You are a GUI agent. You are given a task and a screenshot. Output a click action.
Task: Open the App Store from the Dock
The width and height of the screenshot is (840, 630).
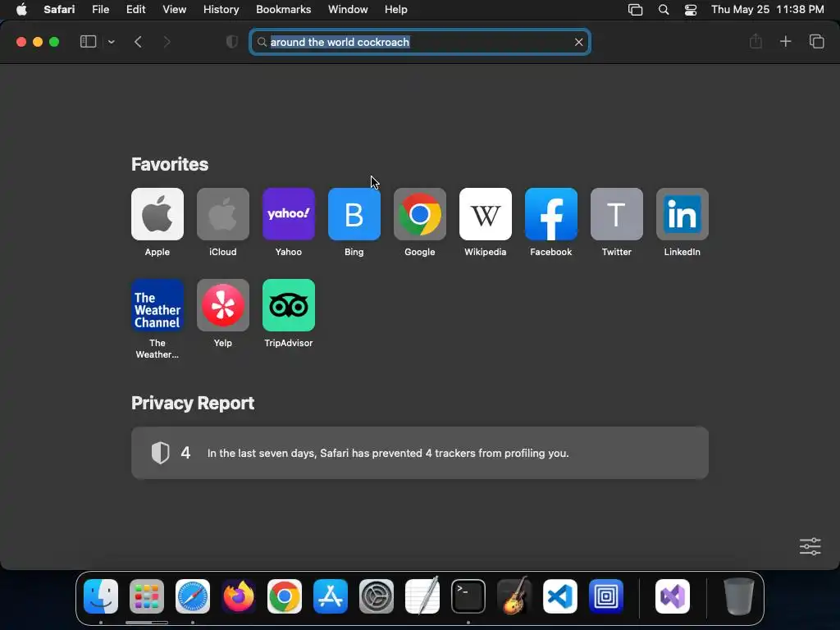click(x=331, y=596)
